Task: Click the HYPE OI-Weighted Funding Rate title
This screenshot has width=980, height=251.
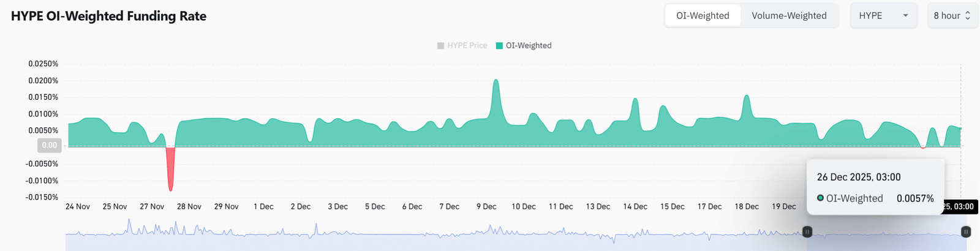Action: (108, 17)
